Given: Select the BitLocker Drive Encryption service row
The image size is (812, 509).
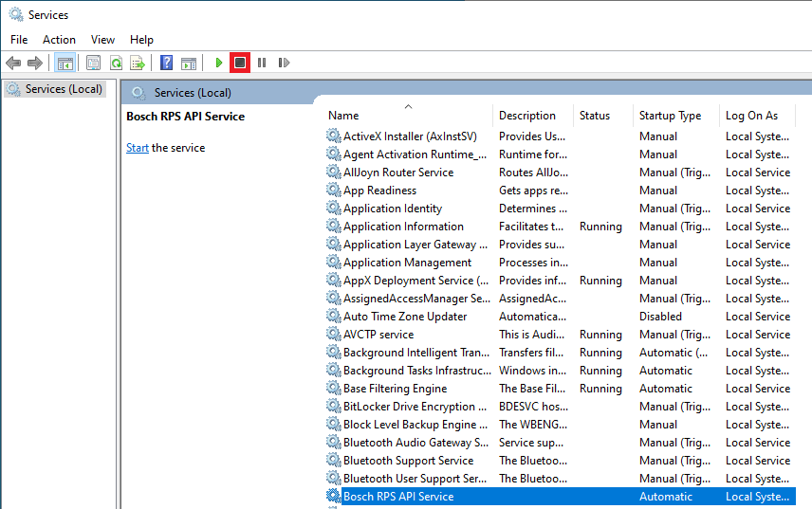Looking at the screenshot, I should pos(408,407).
